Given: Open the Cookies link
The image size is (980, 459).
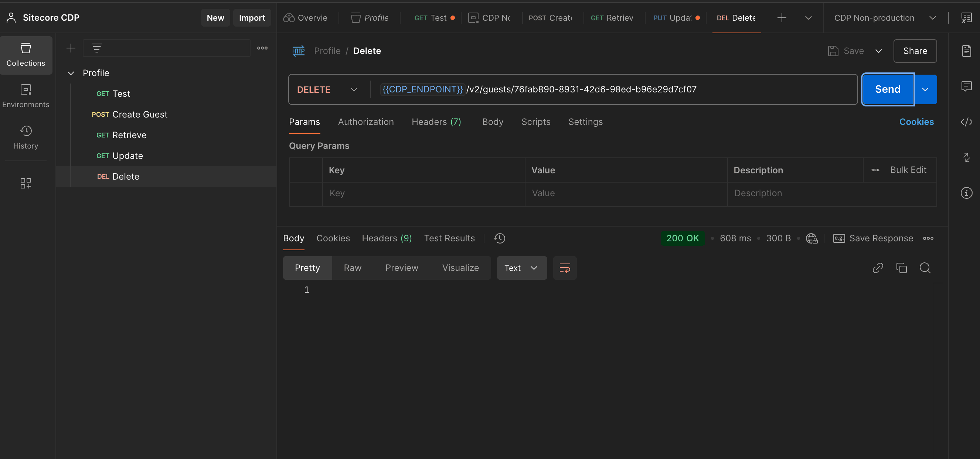Looking at the screenshot, I should 916,122.
